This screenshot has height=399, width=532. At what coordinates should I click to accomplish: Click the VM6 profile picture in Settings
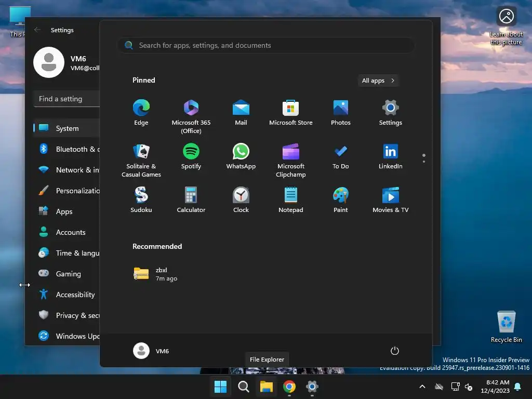tap(49, 62)
